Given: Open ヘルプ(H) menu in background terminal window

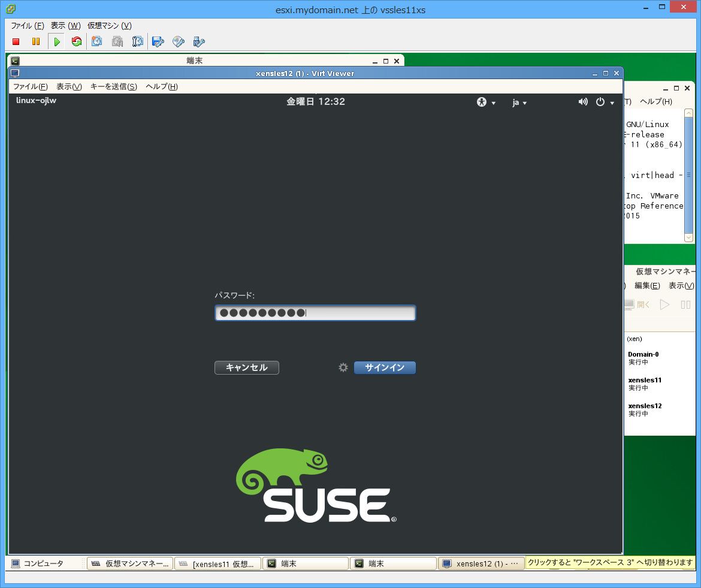Looking at the screenshot, I should click(656, 101).
